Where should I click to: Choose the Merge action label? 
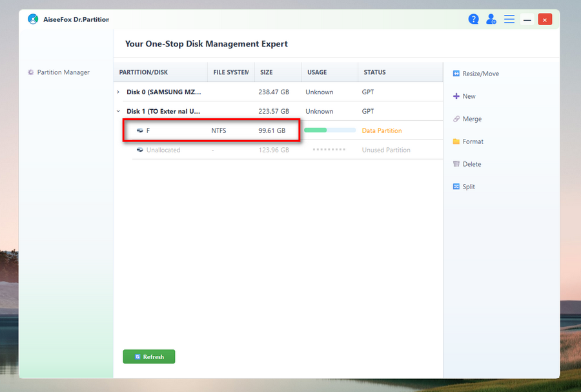tap(472, 119)
